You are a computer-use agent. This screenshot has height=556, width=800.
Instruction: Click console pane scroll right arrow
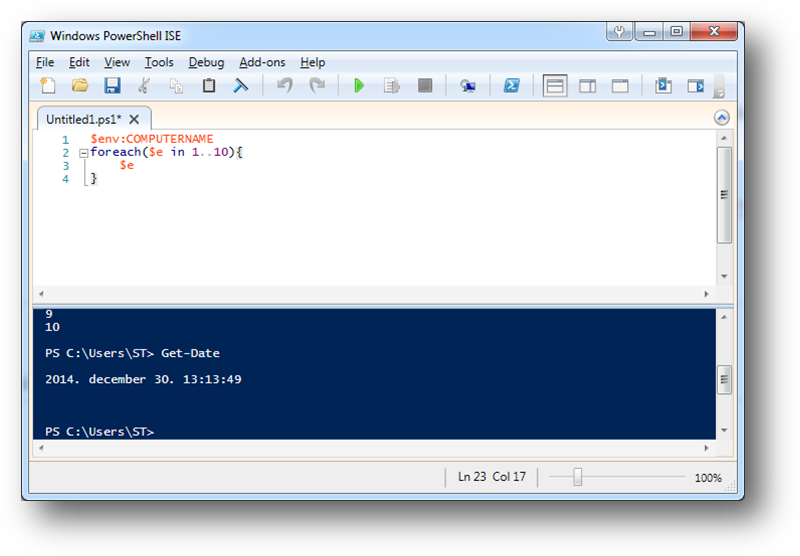pos(706,448)
